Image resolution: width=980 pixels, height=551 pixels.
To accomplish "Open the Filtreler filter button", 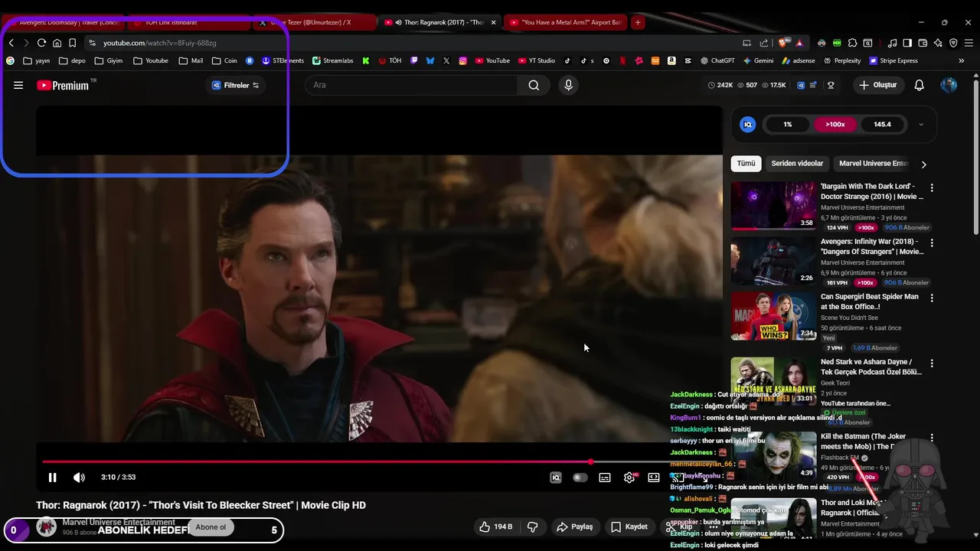I will 236,85.
